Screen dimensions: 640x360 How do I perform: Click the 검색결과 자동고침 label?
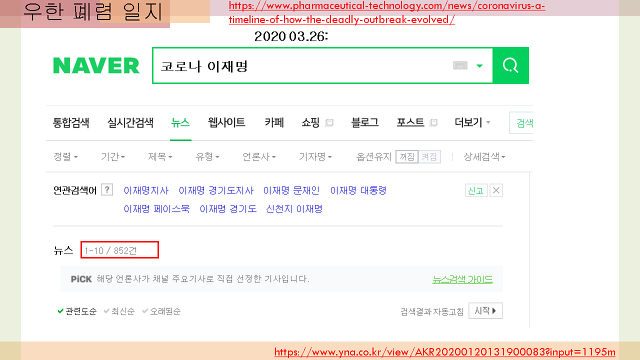(x=432, y=312)
